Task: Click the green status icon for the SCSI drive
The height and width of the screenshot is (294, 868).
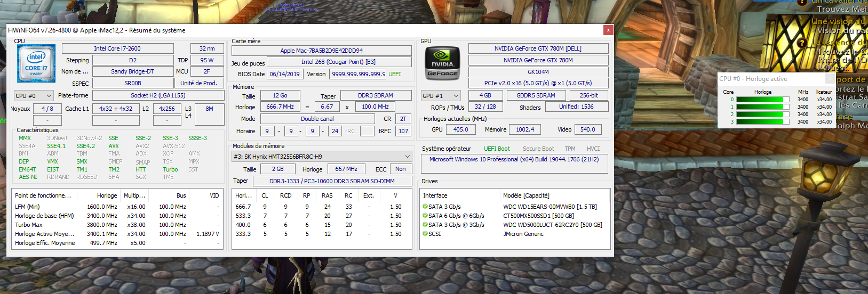Action: tap(425, 234)
